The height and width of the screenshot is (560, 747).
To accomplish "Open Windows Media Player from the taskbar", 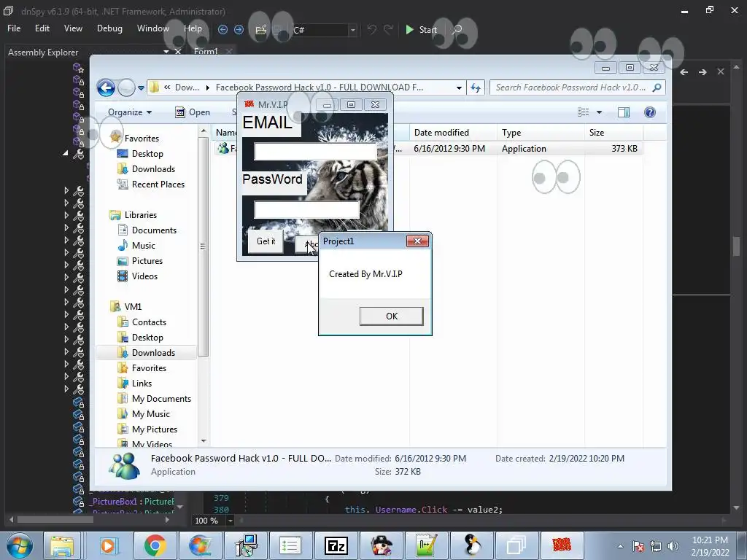I will click(x=108, y=545).
